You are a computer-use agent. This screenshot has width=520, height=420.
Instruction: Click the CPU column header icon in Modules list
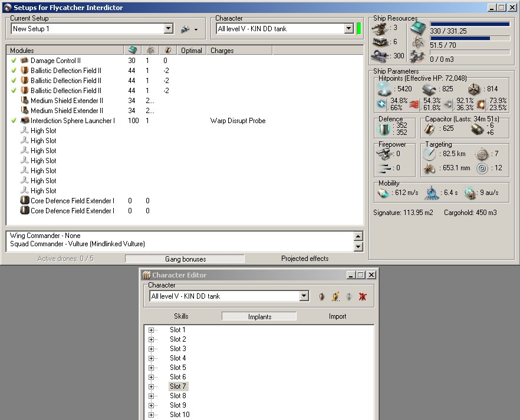coord(132,50)
